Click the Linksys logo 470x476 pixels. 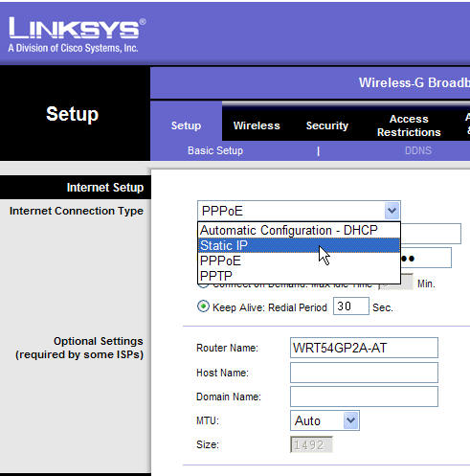tap(77, 34)
